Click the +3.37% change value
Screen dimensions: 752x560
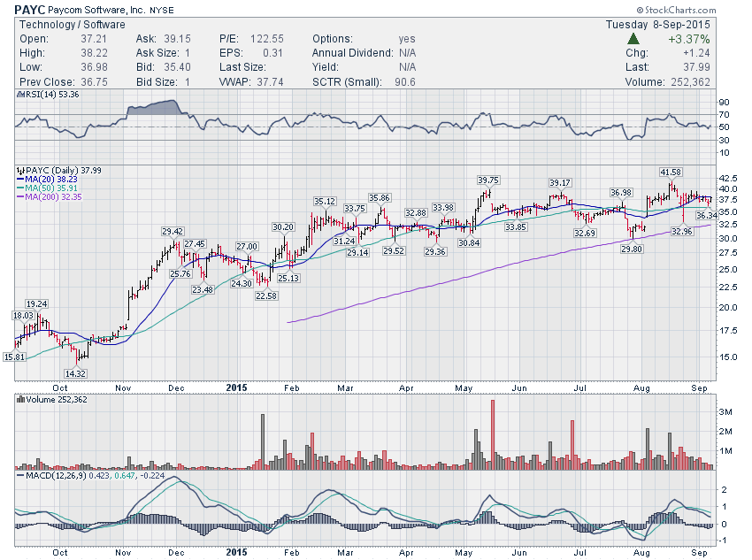pyautogui.click(x=688, y=39)
